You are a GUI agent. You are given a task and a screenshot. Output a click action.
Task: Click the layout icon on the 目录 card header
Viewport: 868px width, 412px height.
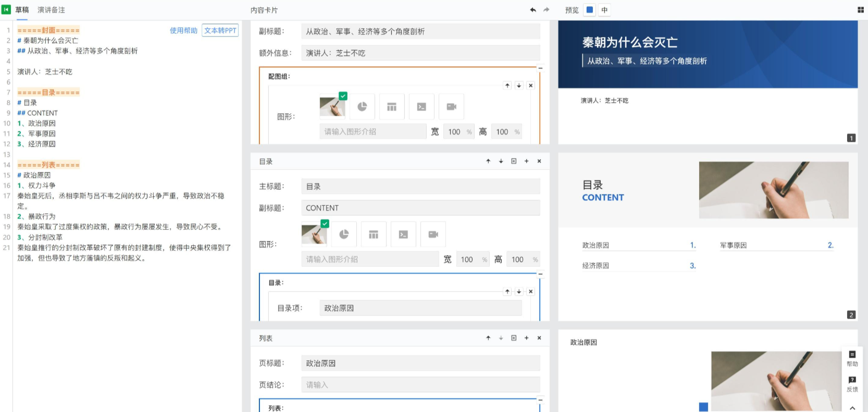click(x=514, y=161)
